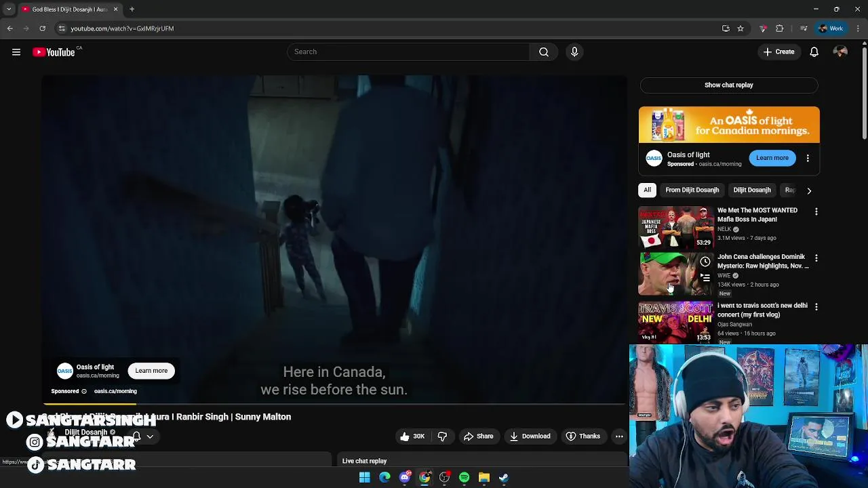Open oasis.ca/morning link on video ad
Viewport: 868px width, 488px height.
click(115, 392)
